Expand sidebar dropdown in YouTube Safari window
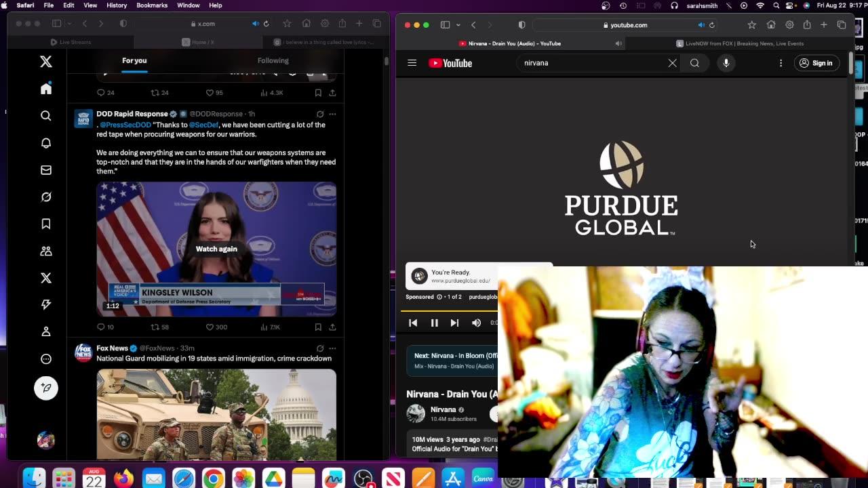 tap(458, 25)
